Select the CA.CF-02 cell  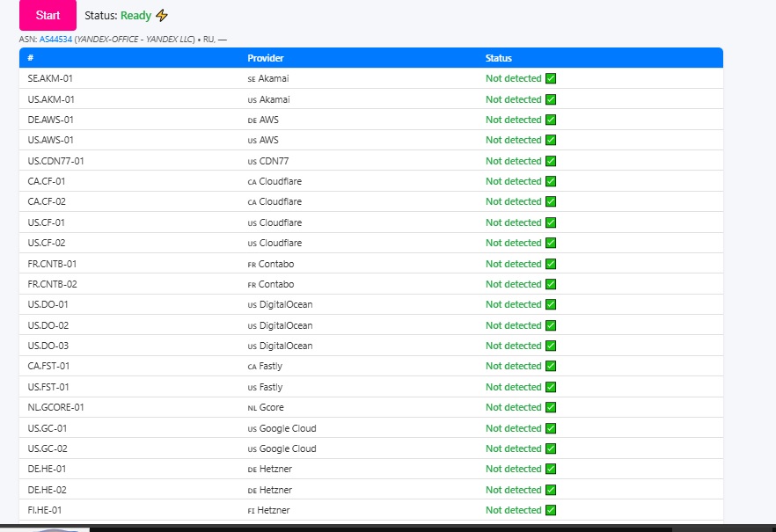pyautogui.click(x=47, y=201)
